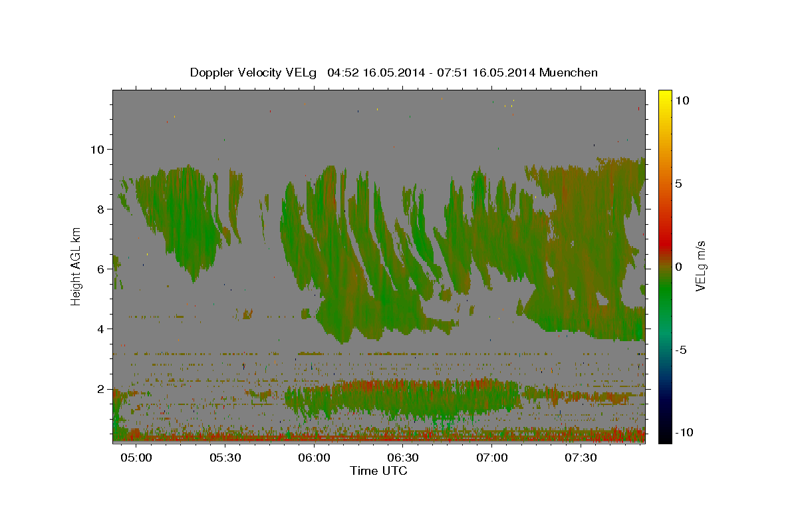
Task: Click the height axis label '10'
Action: click(97, 149)
